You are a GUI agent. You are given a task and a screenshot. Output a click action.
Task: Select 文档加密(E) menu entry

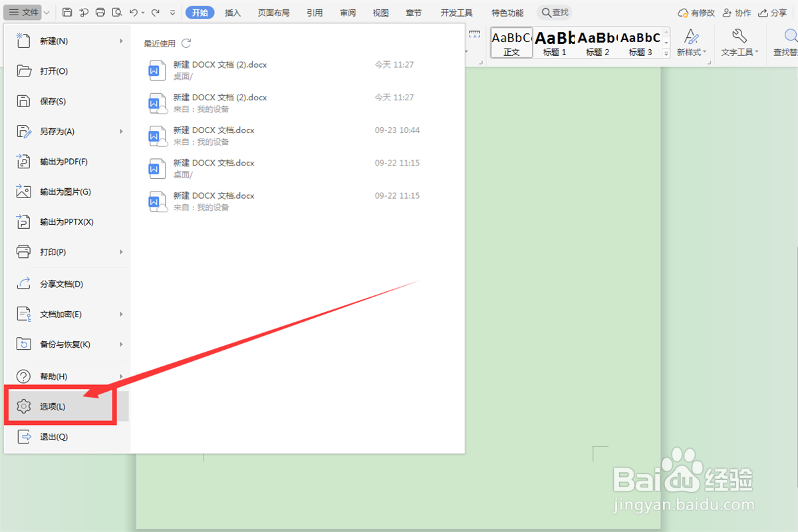[x=66, y=314]
